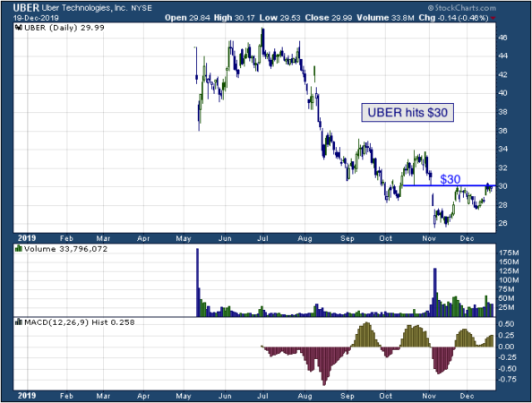Click the 175M volume axis label
This screenshot has width=532, height=403.
coord(509,253)
